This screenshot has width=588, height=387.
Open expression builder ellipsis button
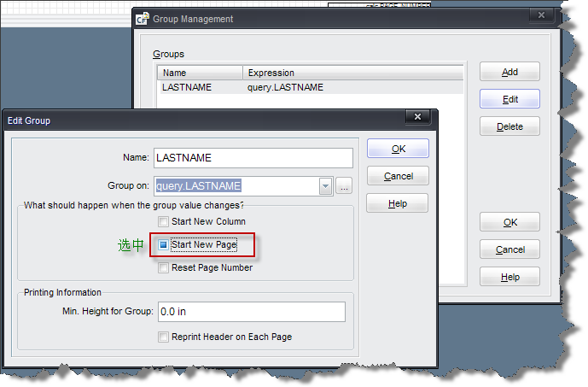[344, 186]
